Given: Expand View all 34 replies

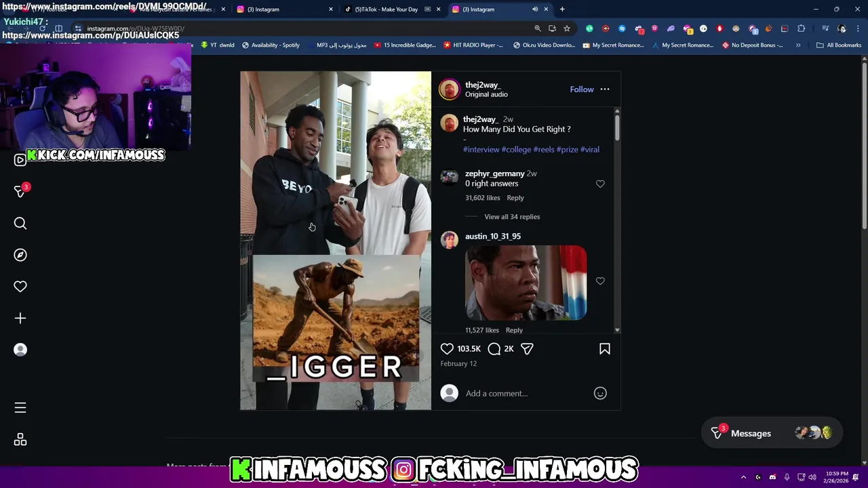Looking at the screenshot, I should (512, 217).
